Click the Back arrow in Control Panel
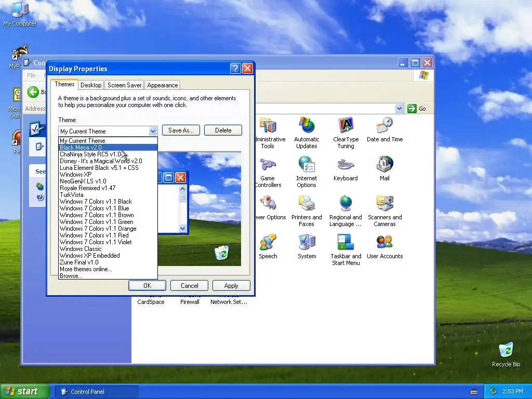 pyautogui.click(x=33, y=92)
